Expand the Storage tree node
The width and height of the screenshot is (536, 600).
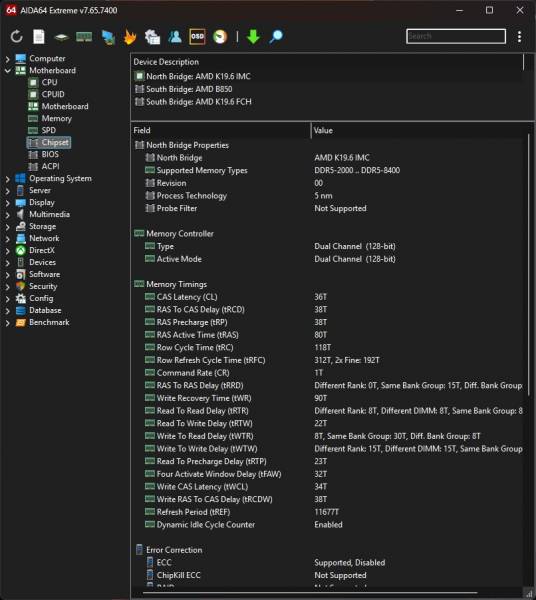point(7,227)
